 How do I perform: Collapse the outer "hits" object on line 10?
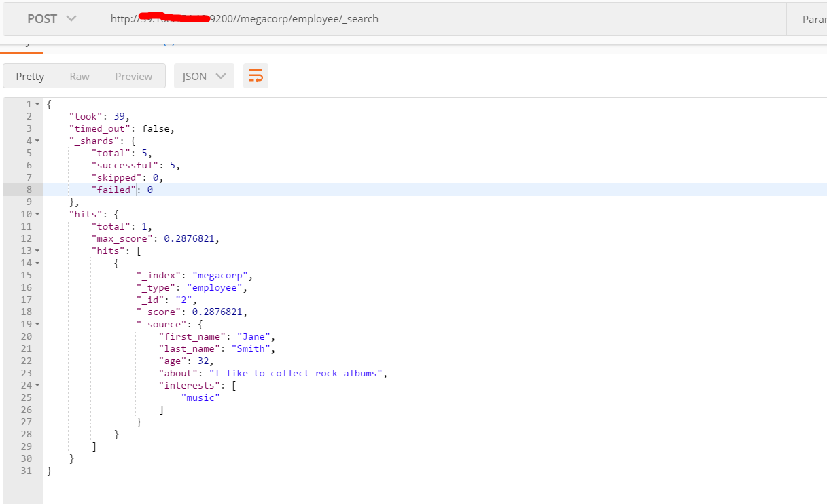click(x=37, y=214)
